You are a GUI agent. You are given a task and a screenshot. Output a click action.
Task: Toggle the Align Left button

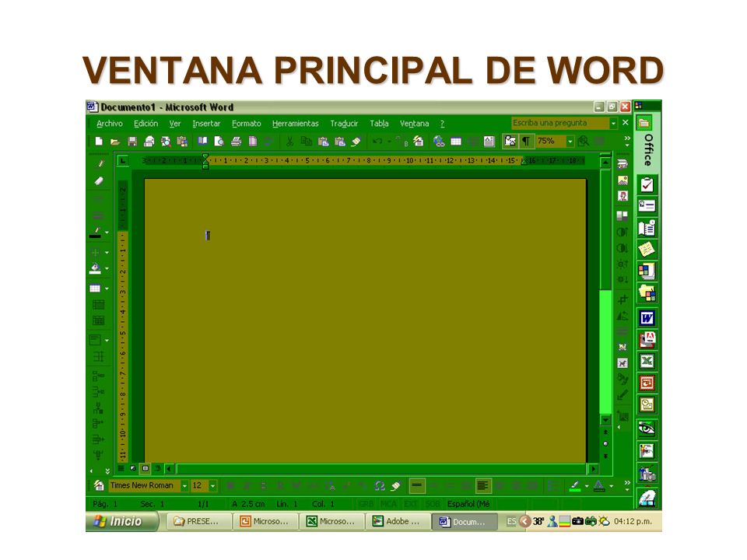pos(482,485)
